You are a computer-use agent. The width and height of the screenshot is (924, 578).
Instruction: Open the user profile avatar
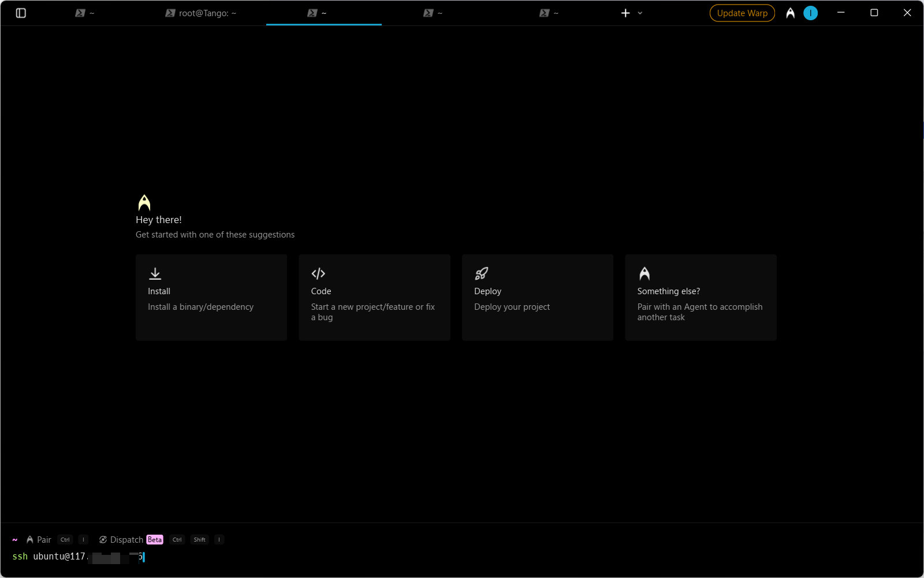810,13
